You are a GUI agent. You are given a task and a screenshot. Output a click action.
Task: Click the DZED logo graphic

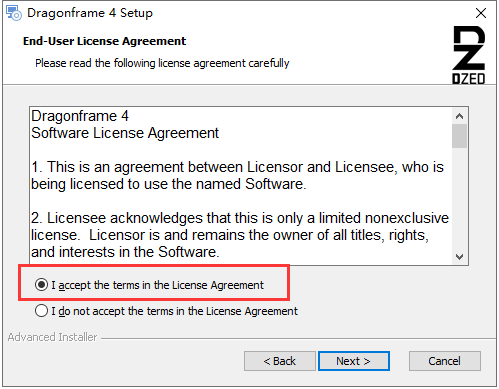(x=469, y=55)
